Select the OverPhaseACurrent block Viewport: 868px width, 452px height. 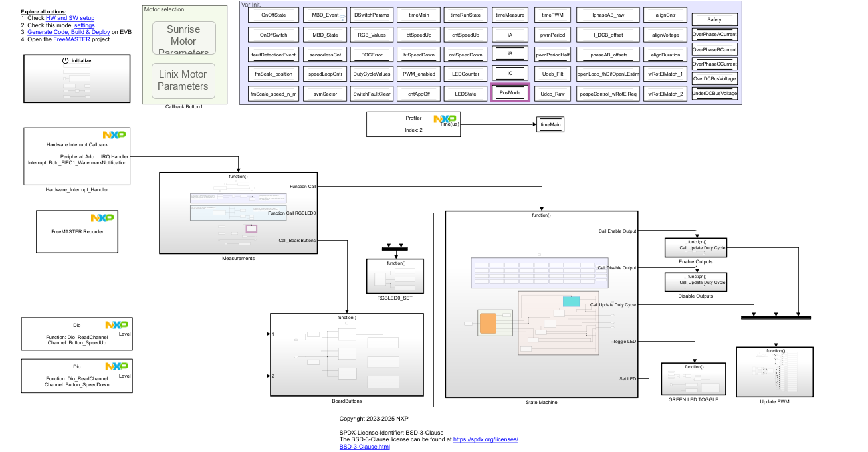[x=714, y=35]
